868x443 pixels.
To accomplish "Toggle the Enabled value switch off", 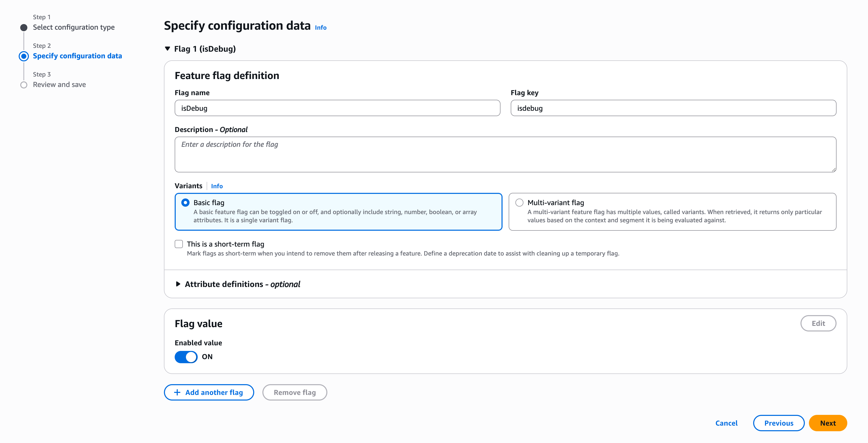I will (186, 357).
